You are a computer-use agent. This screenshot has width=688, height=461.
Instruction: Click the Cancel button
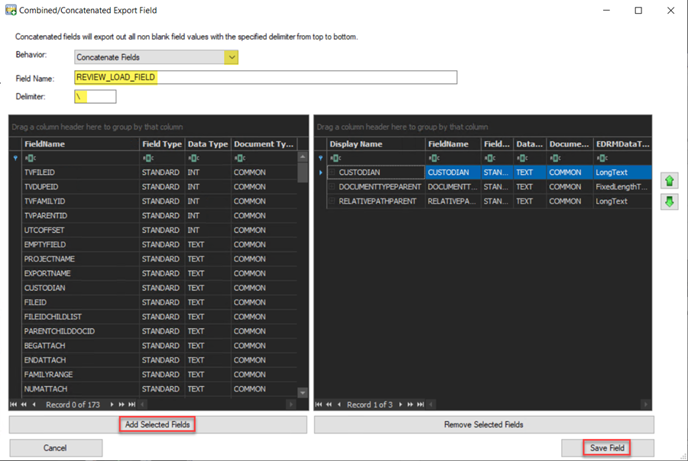click(x=56, y=448)
